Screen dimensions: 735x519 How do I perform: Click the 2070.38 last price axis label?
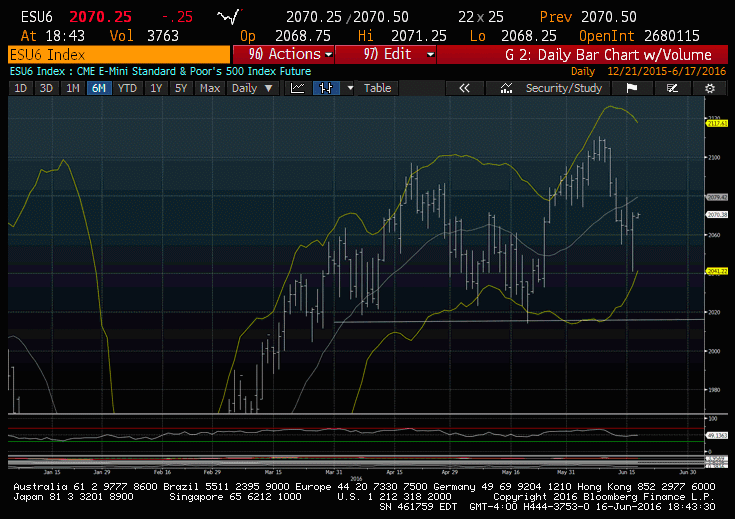pos(717,214)
